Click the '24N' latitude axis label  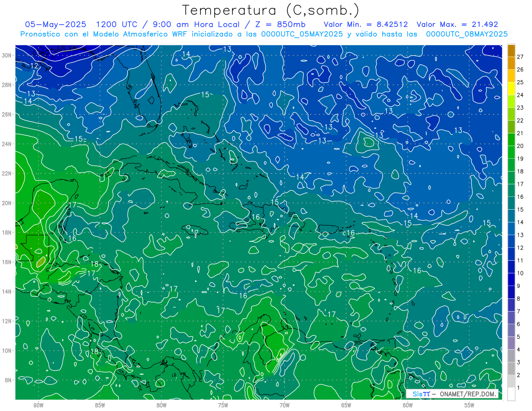click(7, 144)
